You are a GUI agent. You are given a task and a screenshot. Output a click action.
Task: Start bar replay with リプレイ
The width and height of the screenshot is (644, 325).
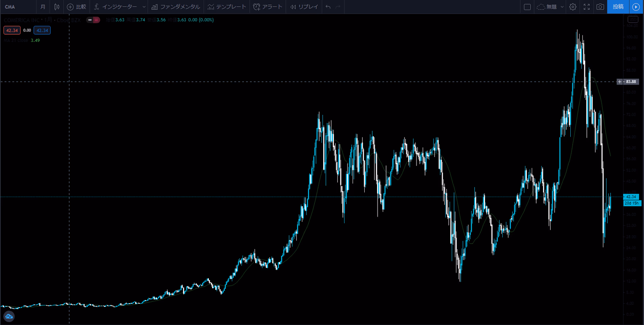(304, 7)
